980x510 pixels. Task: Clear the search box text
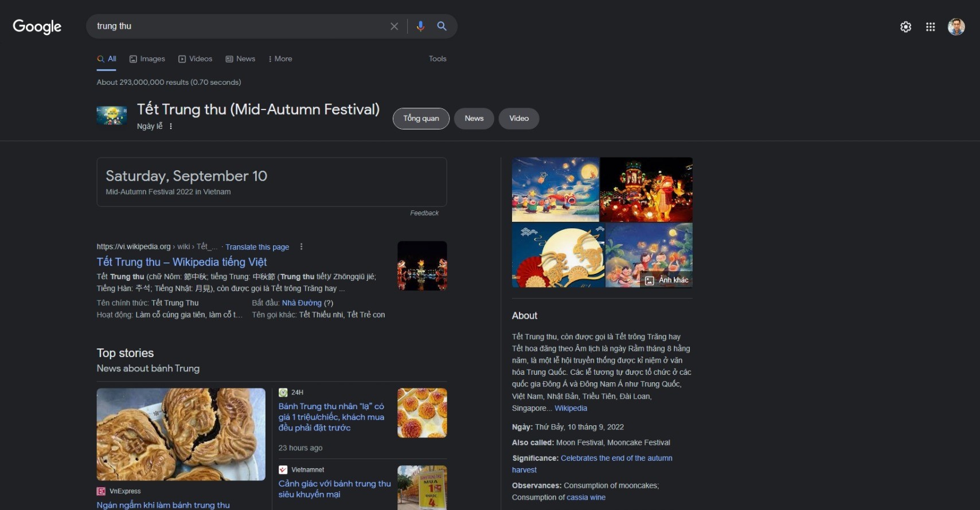394,26
